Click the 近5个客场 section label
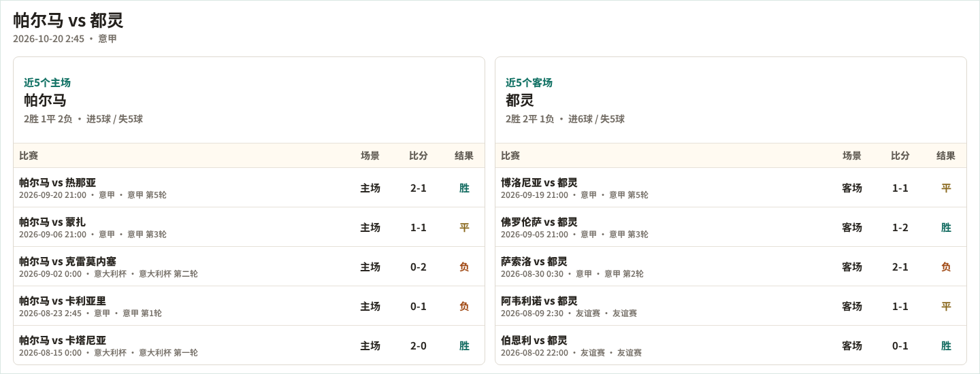 click(x=529, y=82)
